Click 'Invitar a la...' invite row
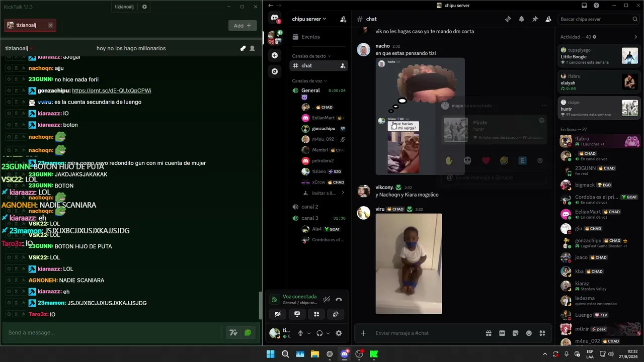Image resolution: width=644 pixels, height=362 pixels. [324, 193]
